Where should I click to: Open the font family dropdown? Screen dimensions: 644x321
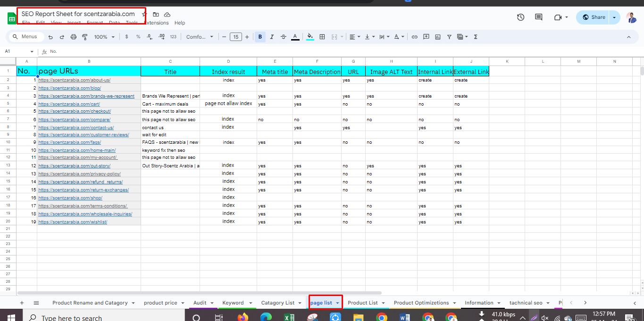click(200, 37)
